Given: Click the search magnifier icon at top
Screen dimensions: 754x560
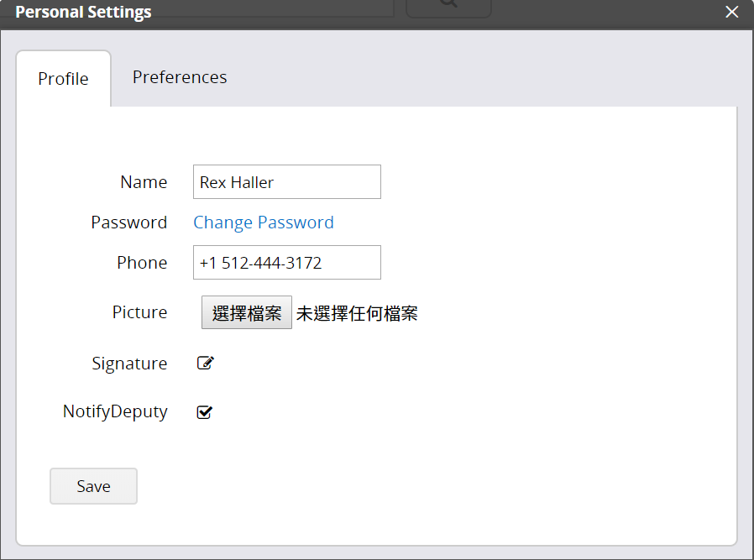Looking at the screenshot, I should pyautogui.click(x=448, y=7).
